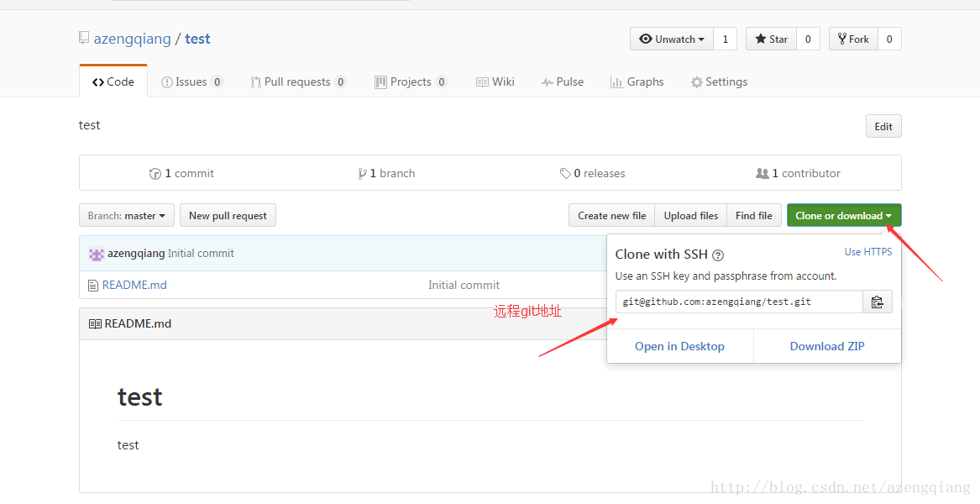Image resolution: width=980 pixels, height=504 pixels.
Task: Click the pulse icon on Pulse tab
Action: pyautogui.click(x=547, y=82)
